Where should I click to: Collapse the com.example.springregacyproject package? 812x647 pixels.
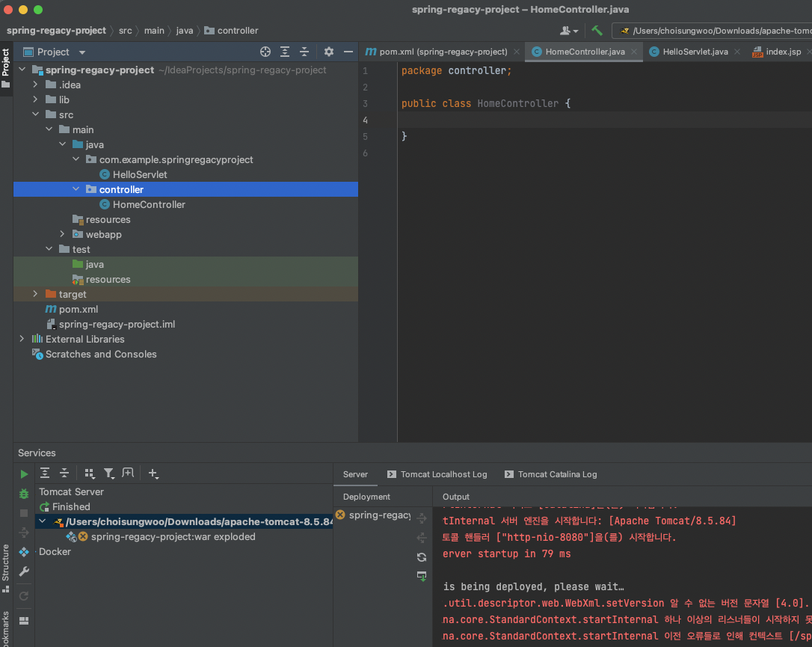76,159
